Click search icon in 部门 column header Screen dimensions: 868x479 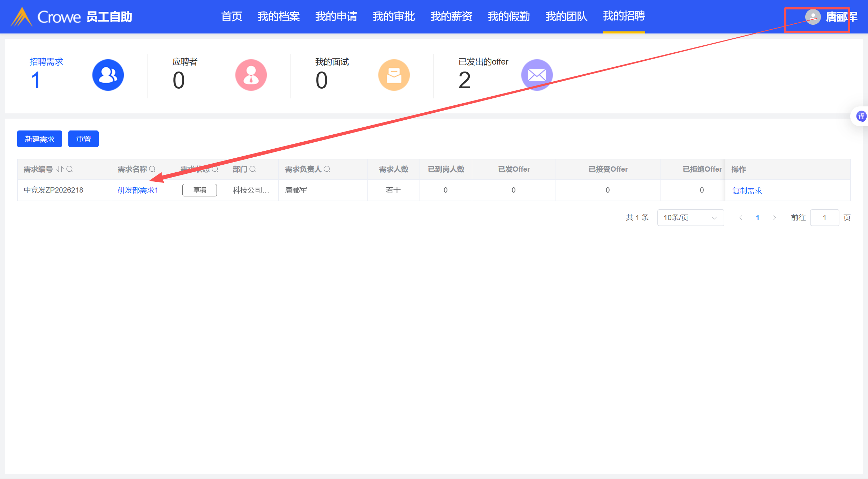[x=253, y=169]
